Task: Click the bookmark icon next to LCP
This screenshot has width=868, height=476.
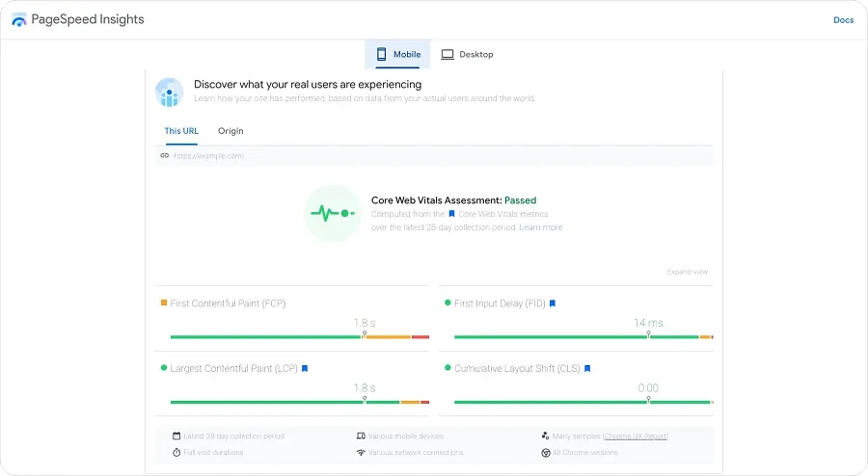Action: (305, 369)
